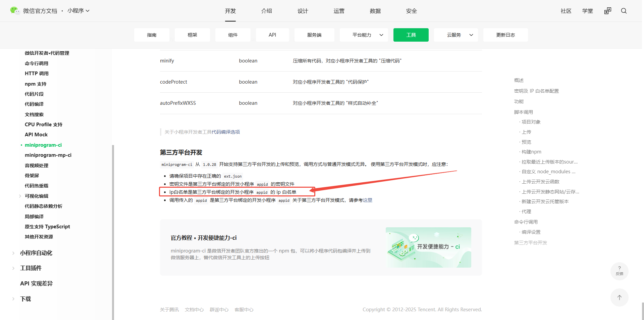Follow the 这里 reference link
The image size is (644, 320).
pyautogui.click(x=368, y=200)
